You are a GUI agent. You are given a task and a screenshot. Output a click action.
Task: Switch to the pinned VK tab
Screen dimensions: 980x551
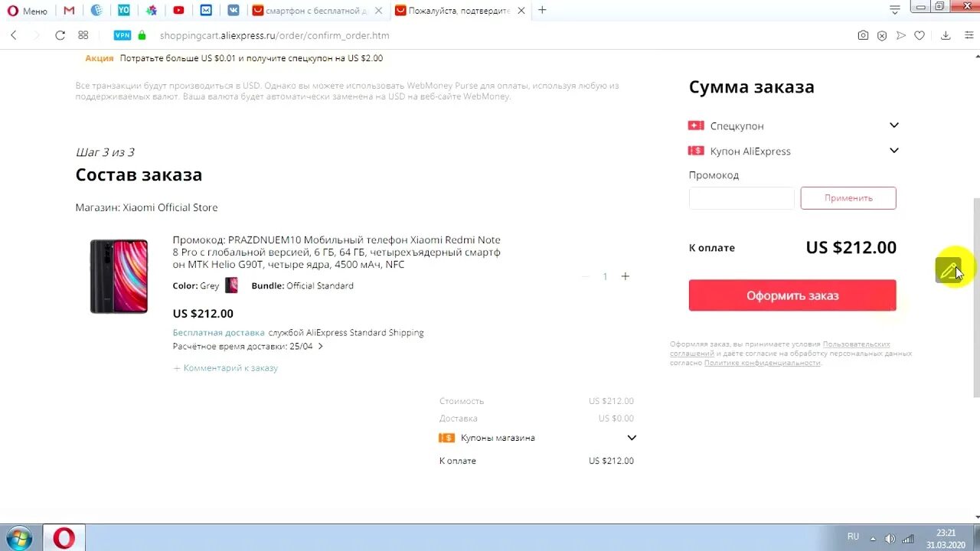tap(233, 11)
